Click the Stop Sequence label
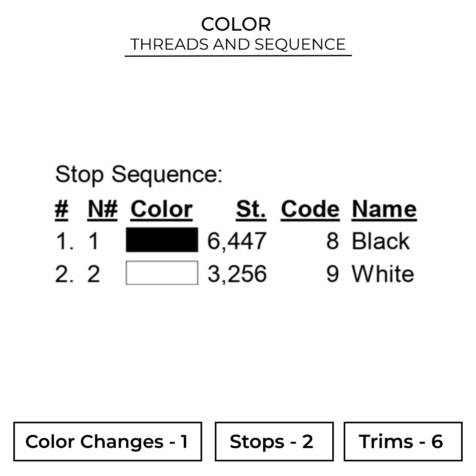 pos(139,174)
